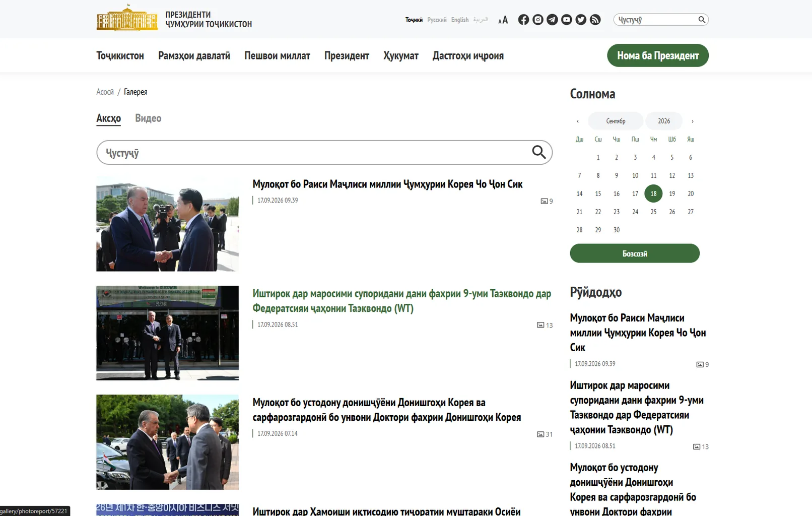This screenshot has width=812, height=516.
Task: Select date 17 in calendar
Action: (x=635, y=193)
